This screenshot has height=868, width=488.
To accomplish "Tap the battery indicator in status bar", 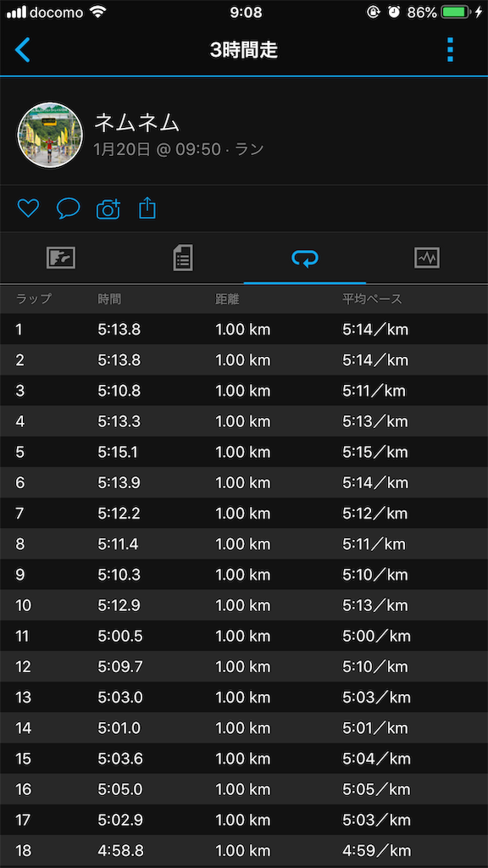I will point(456,12).
